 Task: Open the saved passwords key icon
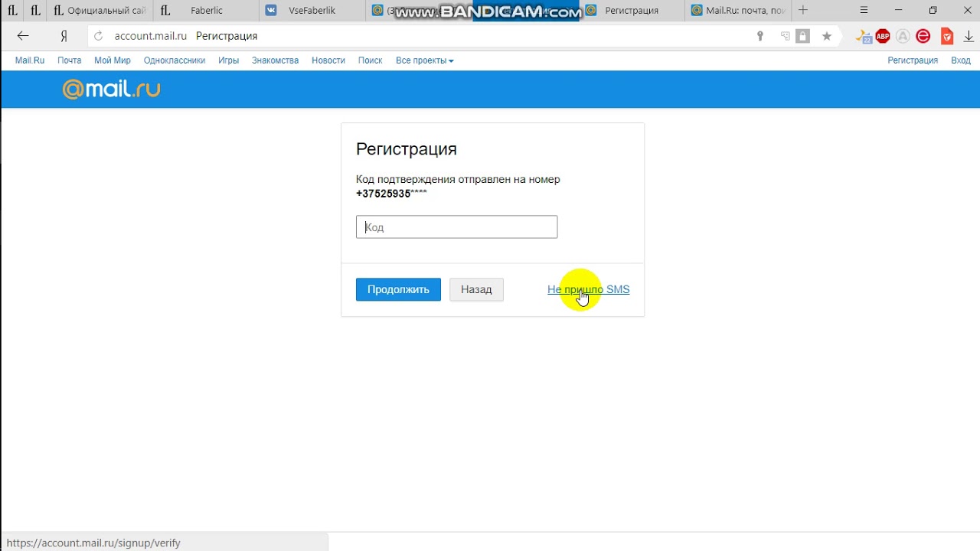[x=759, y=36]
